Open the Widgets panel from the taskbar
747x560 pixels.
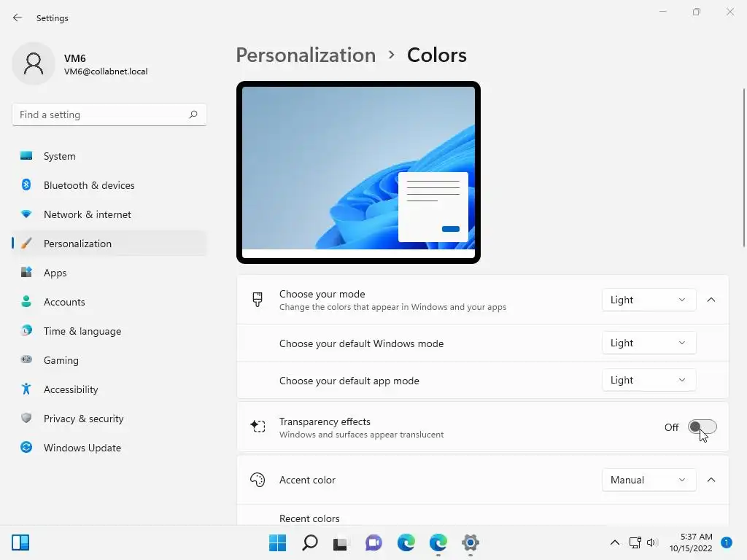coord(20,542)
